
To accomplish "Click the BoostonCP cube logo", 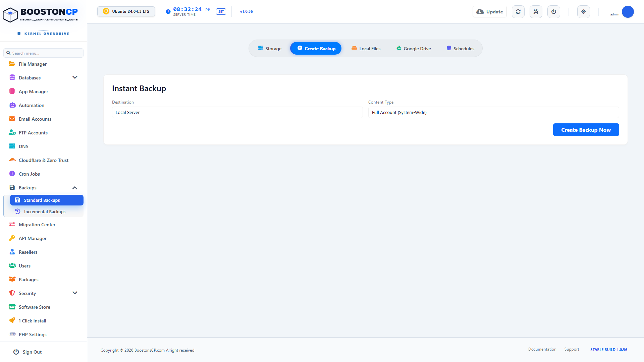I will pos(10,15).
